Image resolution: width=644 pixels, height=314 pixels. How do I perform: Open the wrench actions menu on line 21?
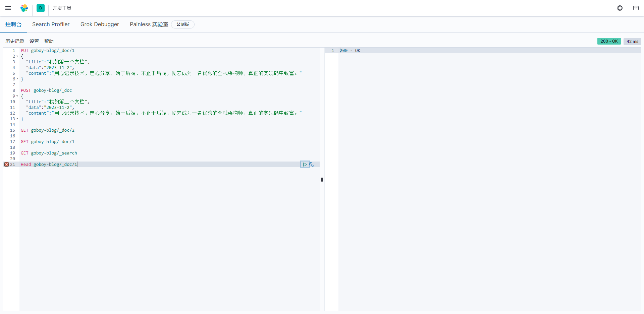pos(312,165)
